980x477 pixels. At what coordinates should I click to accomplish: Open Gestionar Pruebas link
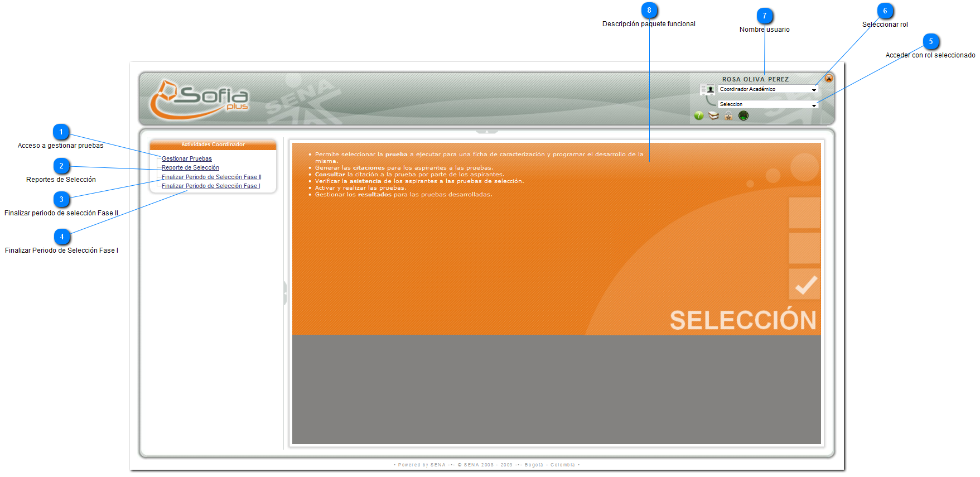pyautogui.click(x=187, y=158)
